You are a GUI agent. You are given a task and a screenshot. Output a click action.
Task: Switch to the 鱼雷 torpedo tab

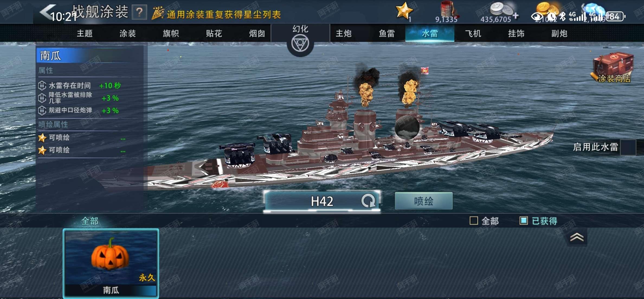coord(387,34)
